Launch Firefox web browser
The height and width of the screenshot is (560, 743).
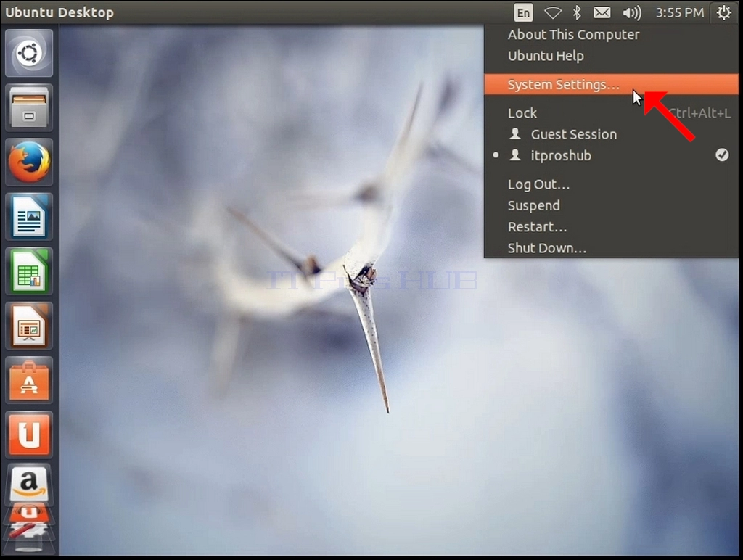tap(29, 162)
